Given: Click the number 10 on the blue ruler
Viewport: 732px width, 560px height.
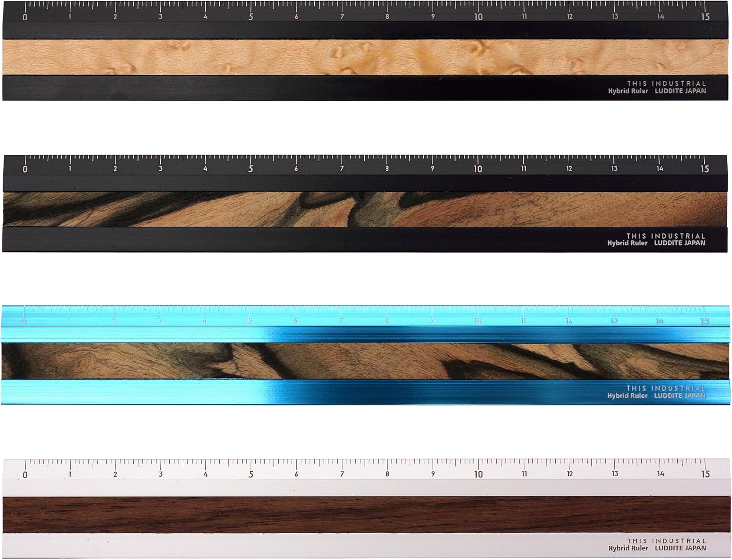Looking at the screenshot, I should click(x=477, y=321).
